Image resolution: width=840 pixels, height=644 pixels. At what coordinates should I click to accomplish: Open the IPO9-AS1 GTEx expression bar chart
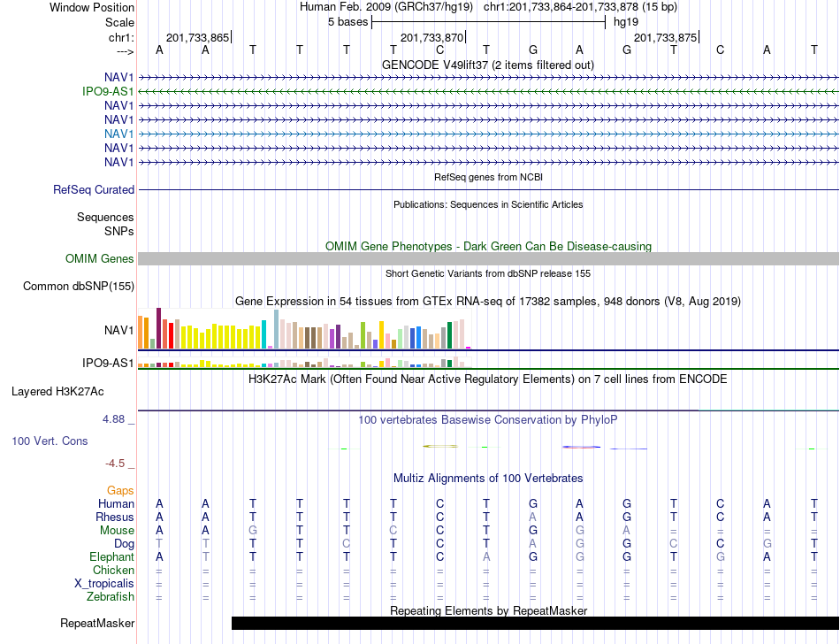[304, 362]
